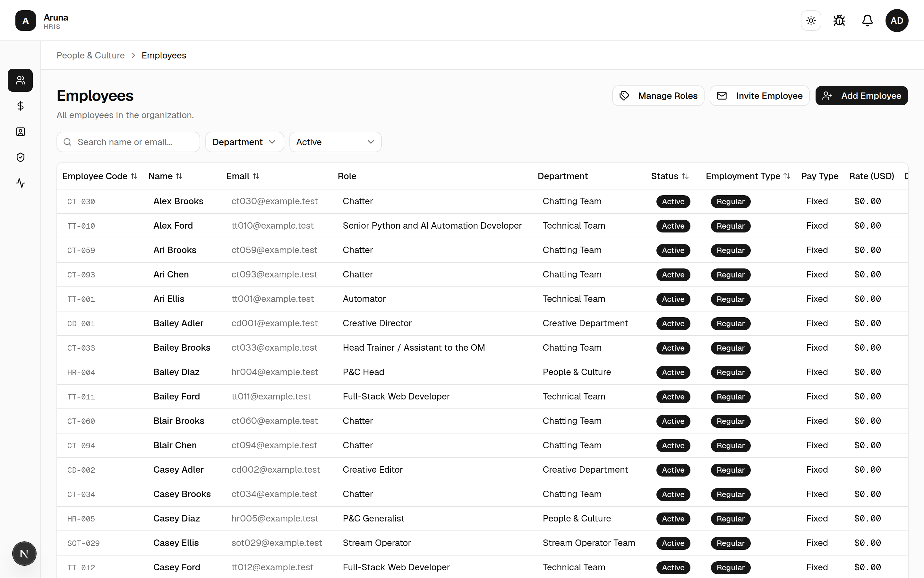Click the Role column header

pos(347,176)
